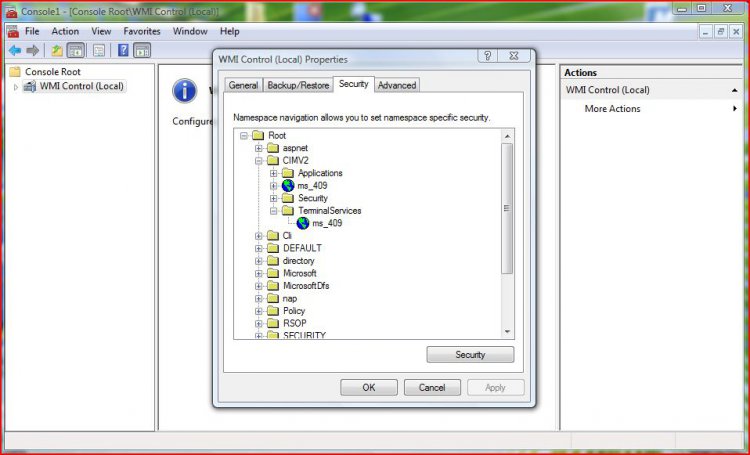Toggle Show/Hide Action Pane toolbar icon
The height and width of the screenshot is (455, 750).
coord(142,50)
